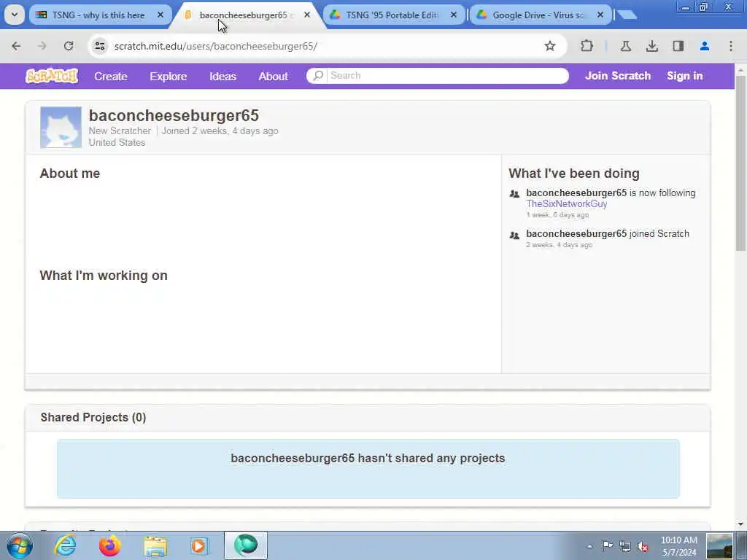Open the Windows Start button
The width and height of the screenshot is (747, 560).
[20, 545]
